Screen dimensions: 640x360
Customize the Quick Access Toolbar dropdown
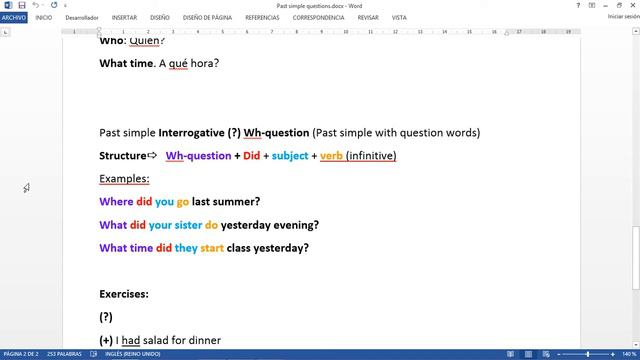tap(65, 6)
